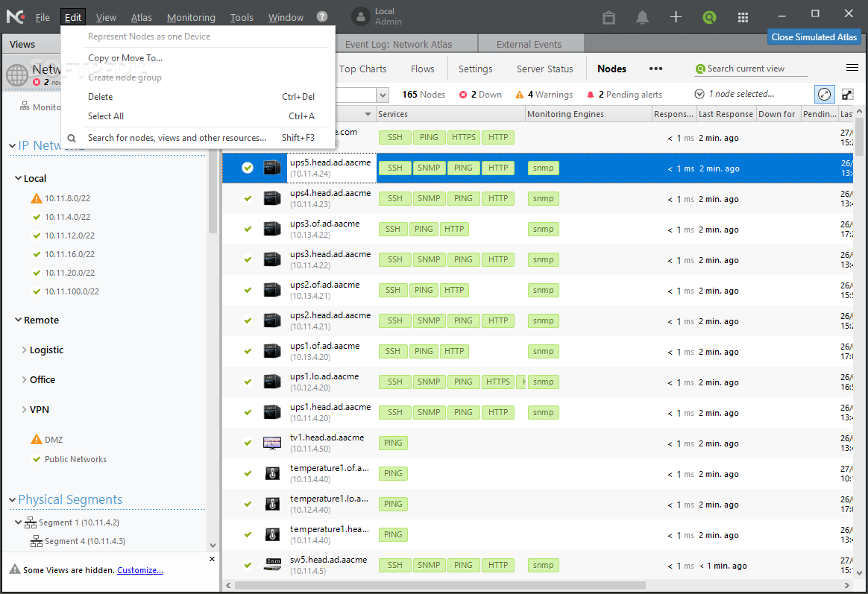Click the 4 Warnings filter
This screenshot has width=868, height=594.
pyautogui.click(x=544, y=95)
